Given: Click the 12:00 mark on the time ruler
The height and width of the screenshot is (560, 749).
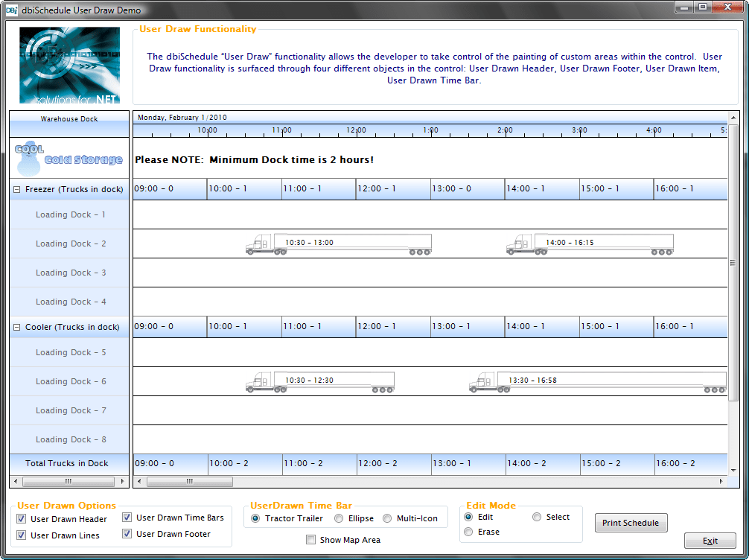Looking at the screenshot, I should 357,130.
